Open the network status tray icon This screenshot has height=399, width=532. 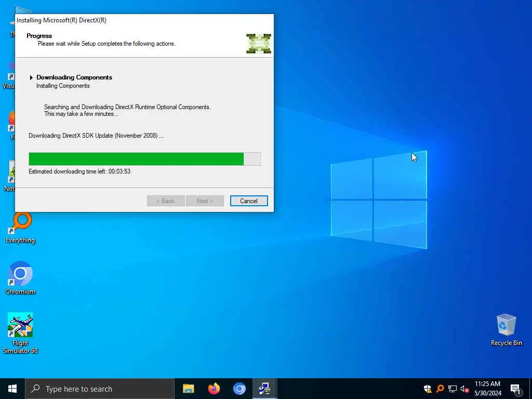(453, 389)
